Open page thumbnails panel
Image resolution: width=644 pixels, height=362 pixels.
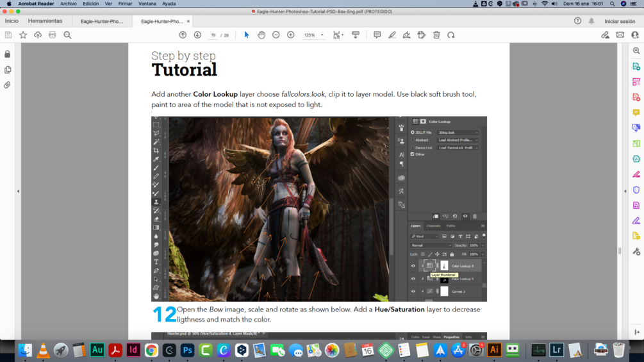(8, 70)
